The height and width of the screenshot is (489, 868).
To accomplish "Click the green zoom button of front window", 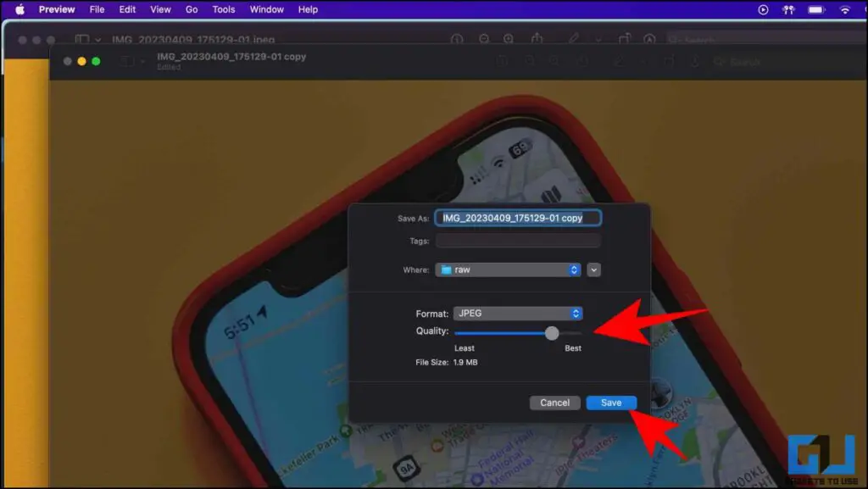I will click(96, 61).
